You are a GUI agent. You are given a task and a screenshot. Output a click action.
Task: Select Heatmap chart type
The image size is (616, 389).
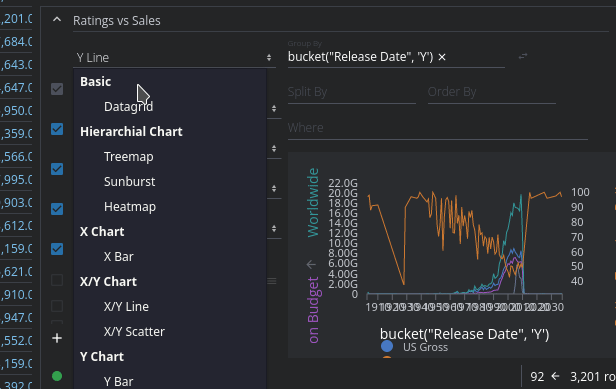130,207
